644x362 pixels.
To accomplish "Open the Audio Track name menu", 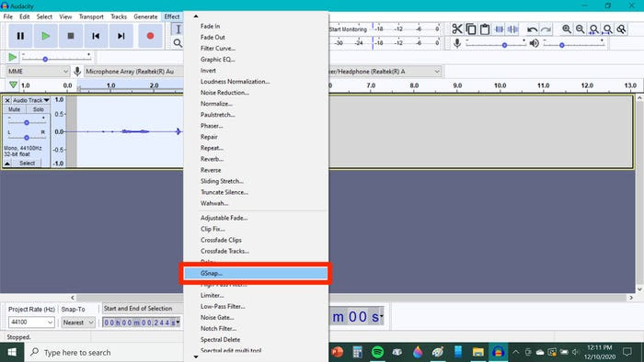I will (x=30, y=100).
